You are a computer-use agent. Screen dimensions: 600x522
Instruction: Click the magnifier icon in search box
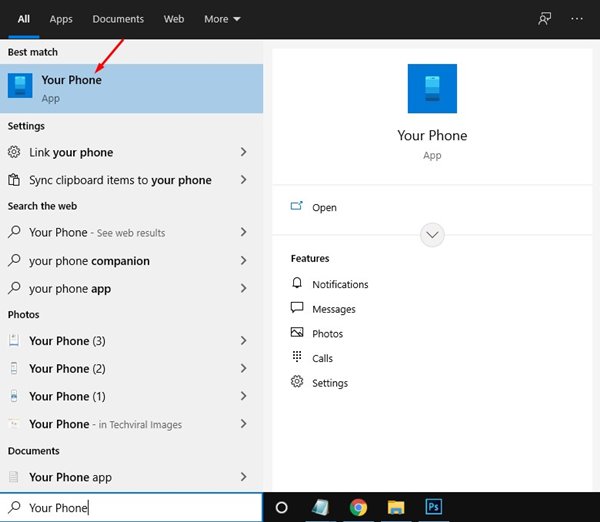[x=14, y=507]
